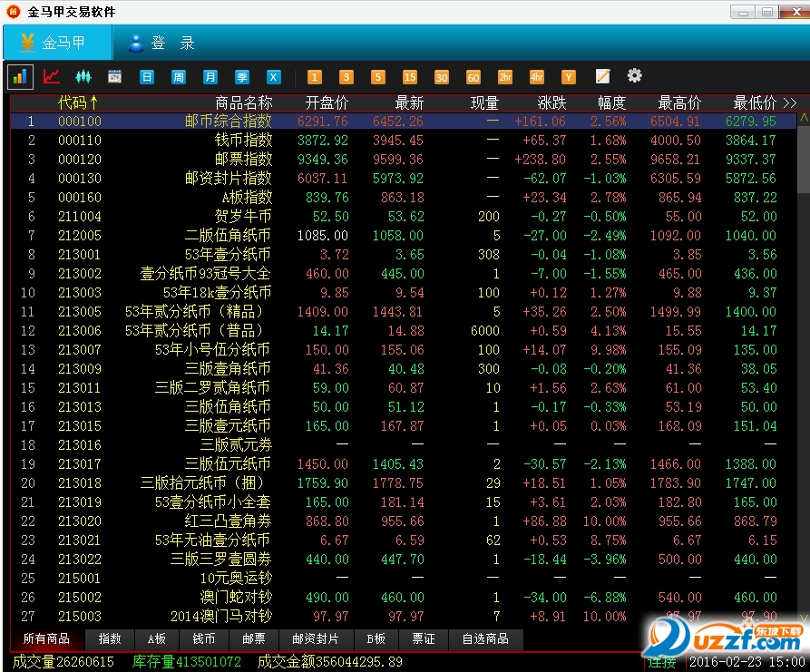Click the 连接 status bar indicator
This screenshot has height=672, width=810.
click(662, 662)
